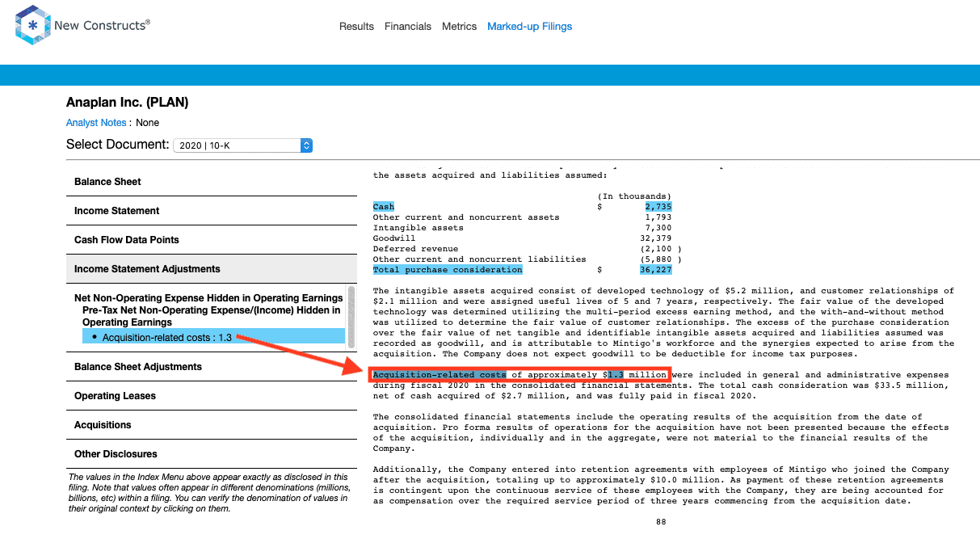
Task: Click the New Constructs hexagon logo
Action: pos(32,25)
